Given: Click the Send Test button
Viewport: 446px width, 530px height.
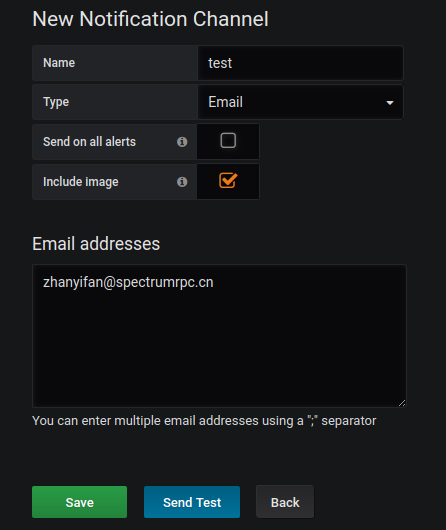Looking at the screenshot, I should pyautogui.click(x=192, y=502).
